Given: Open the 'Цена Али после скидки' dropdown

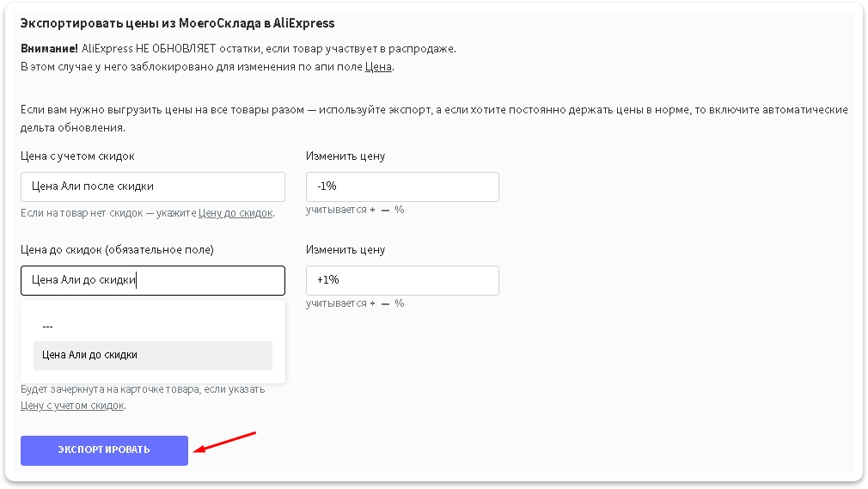Looking at the screenshot, I should coord(152,186).
